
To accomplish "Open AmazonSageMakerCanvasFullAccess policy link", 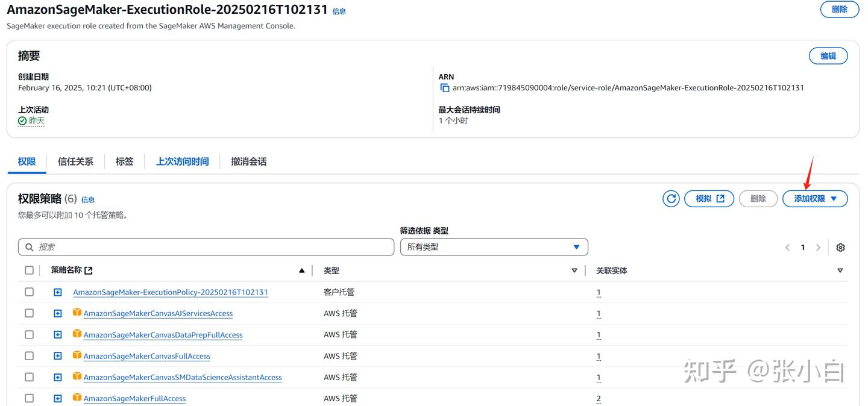I will 147,356.
